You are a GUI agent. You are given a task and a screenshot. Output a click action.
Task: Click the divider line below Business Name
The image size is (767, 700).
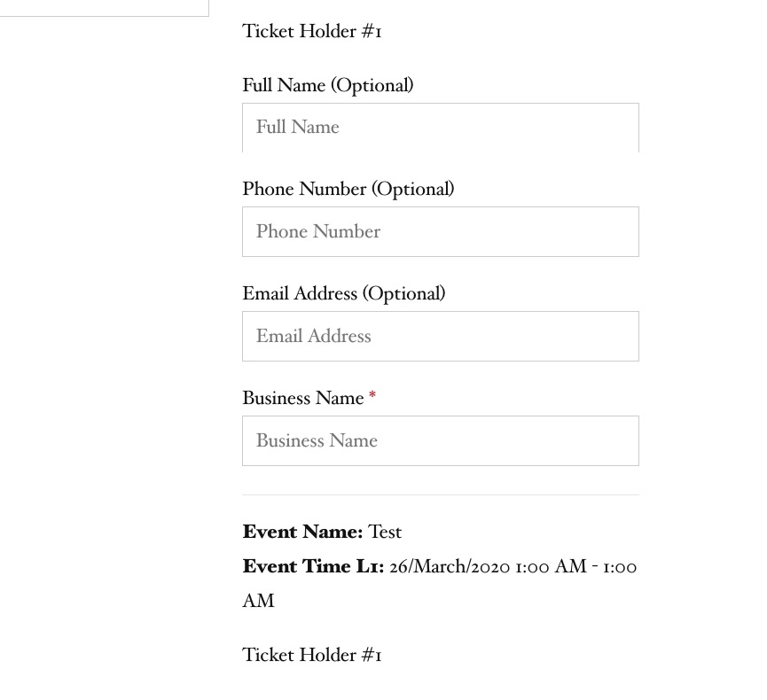tap(440, 494)
